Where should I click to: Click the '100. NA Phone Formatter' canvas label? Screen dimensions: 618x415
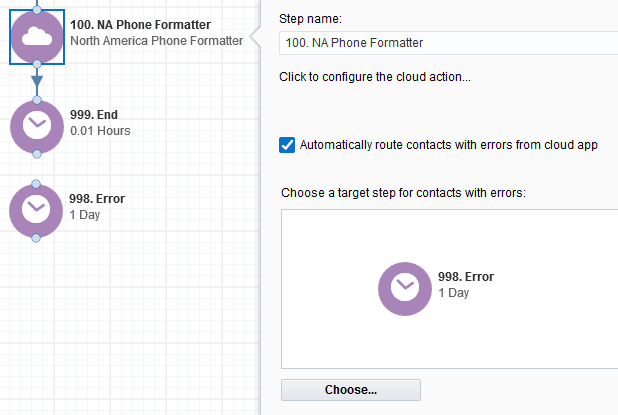[x=140, y=24]
